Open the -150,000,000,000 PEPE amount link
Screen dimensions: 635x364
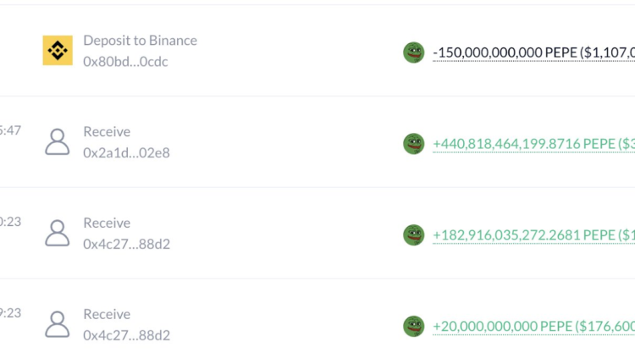[x=533, y=52]
